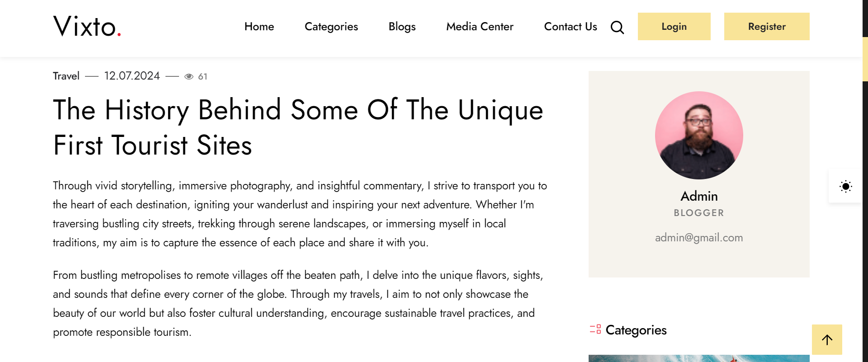
Task: Click the eye views icon near the date
Action: (189, 76)
